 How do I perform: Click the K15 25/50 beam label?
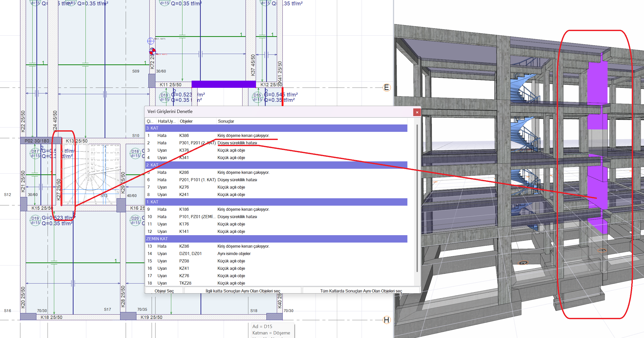coord(42,208)
